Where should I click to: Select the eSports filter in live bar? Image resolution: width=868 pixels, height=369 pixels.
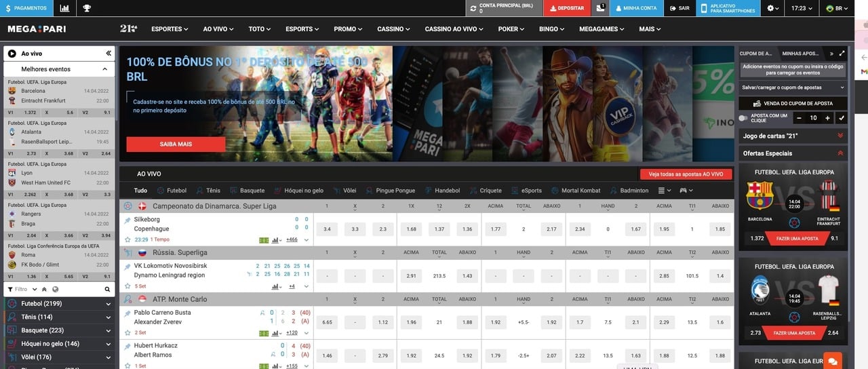point(526,191)
